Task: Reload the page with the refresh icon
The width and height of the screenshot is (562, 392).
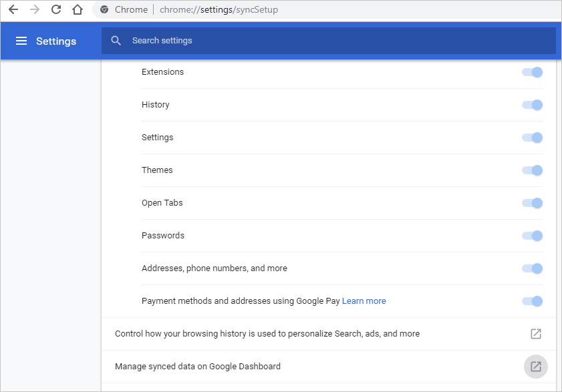Action: click(56, 10)
